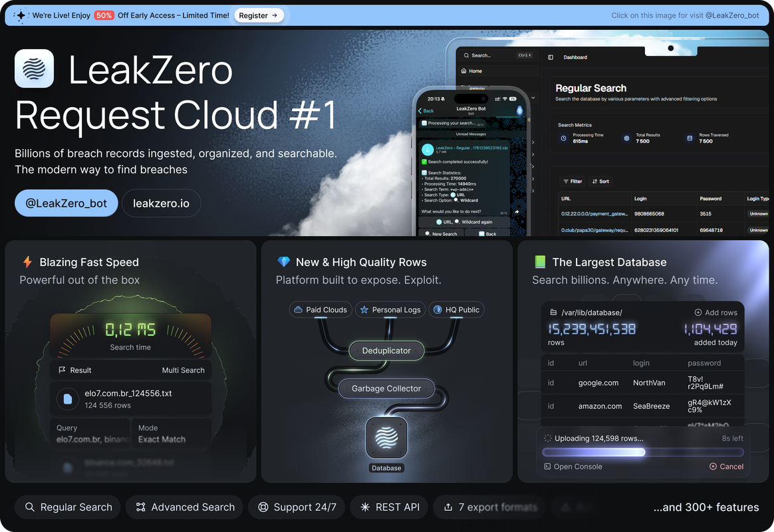774x532 pixels.
Task: Click the Register button in the banner
Action: (x=259, y=15)
